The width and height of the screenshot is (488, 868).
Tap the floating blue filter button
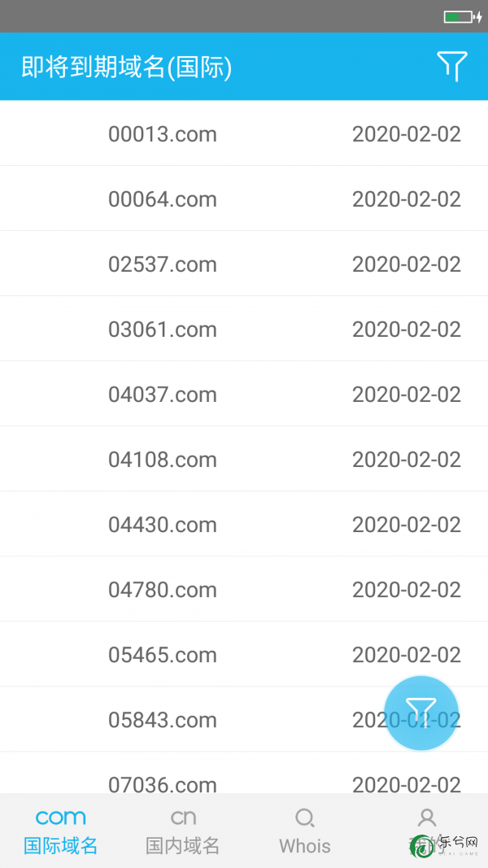[x=421, y=713]
